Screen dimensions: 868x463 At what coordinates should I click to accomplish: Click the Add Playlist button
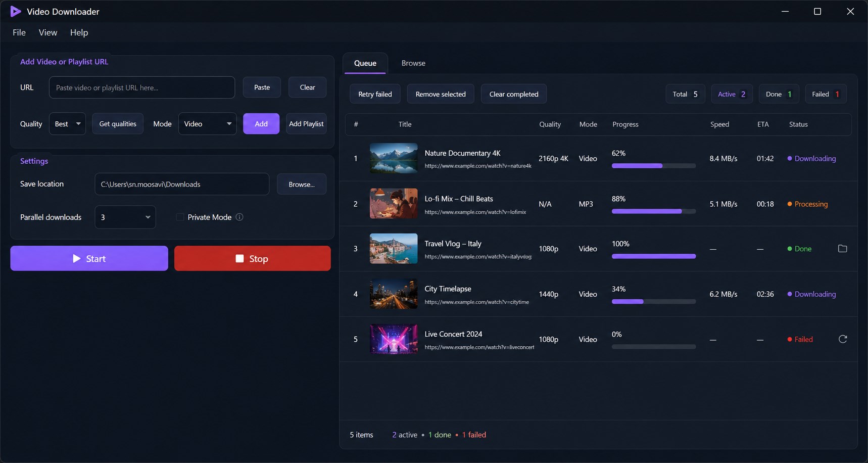(306, 124)
